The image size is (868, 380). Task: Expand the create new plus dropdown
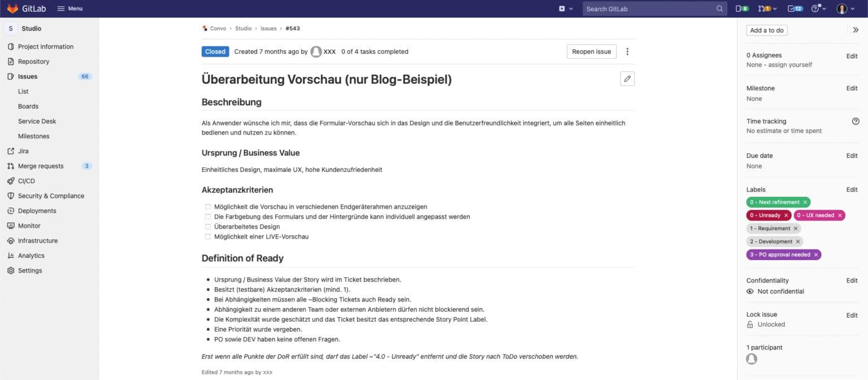click(565, 8)
